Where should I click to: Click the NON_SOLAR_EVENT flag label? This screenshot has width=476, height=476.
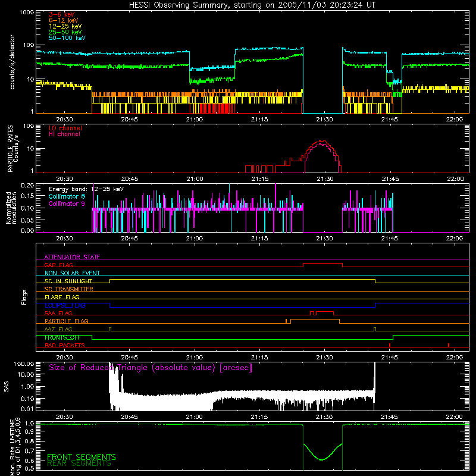pos(72,273)
